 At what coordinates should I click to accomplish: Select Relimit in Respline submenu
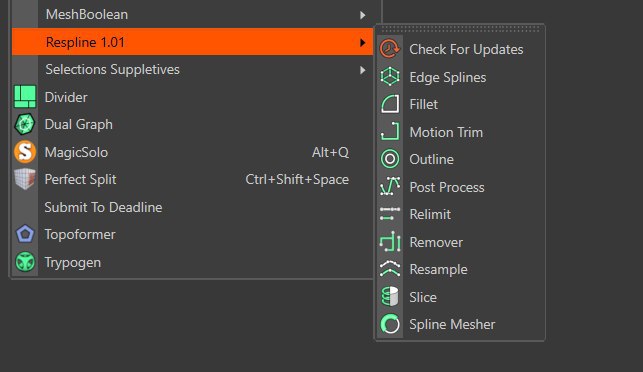(x=461, y=214)
